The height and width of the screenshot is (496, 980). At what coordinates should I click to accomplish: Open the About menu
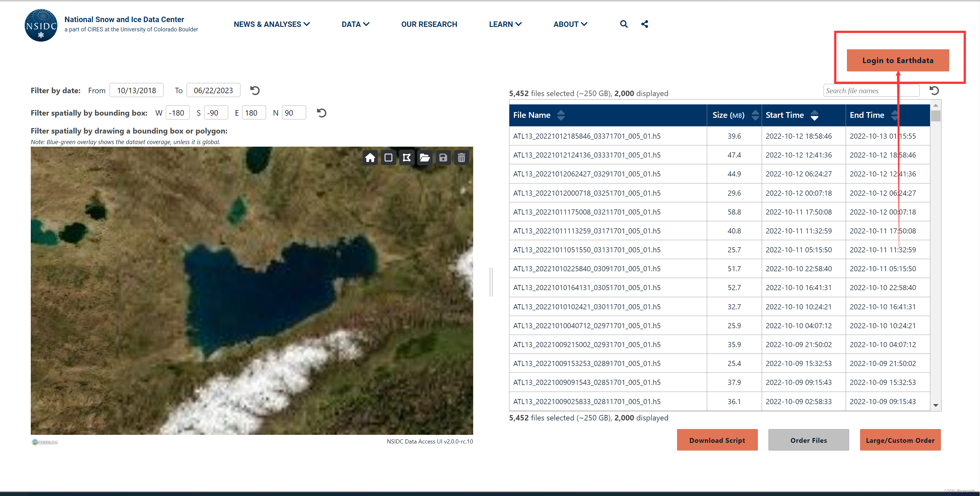click(570, 24)
